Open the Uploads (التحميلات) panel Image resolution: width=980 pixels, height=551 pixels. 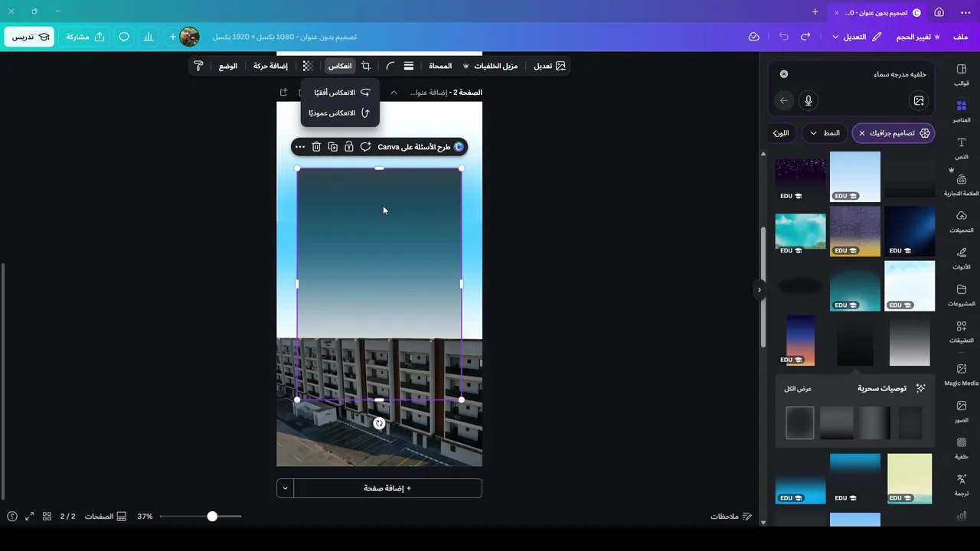(962, 221)
